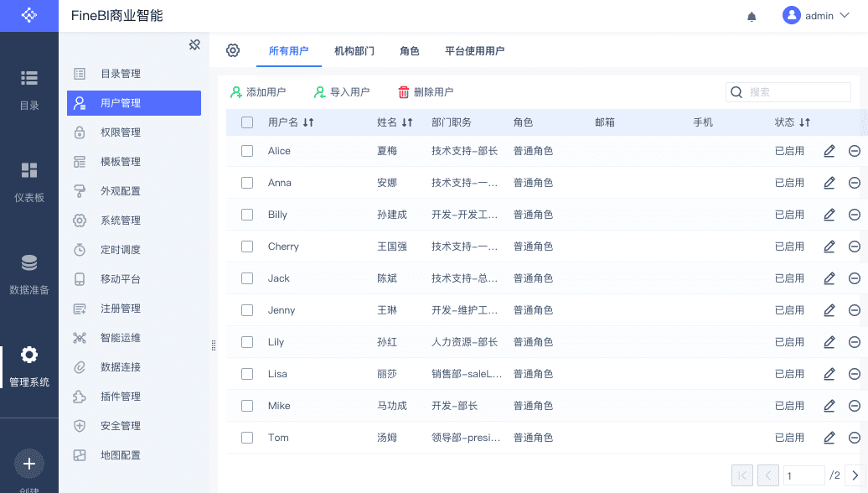Select all users with header checkbox
This screenshot has height=493, width=868.
[x=247, y=122]
